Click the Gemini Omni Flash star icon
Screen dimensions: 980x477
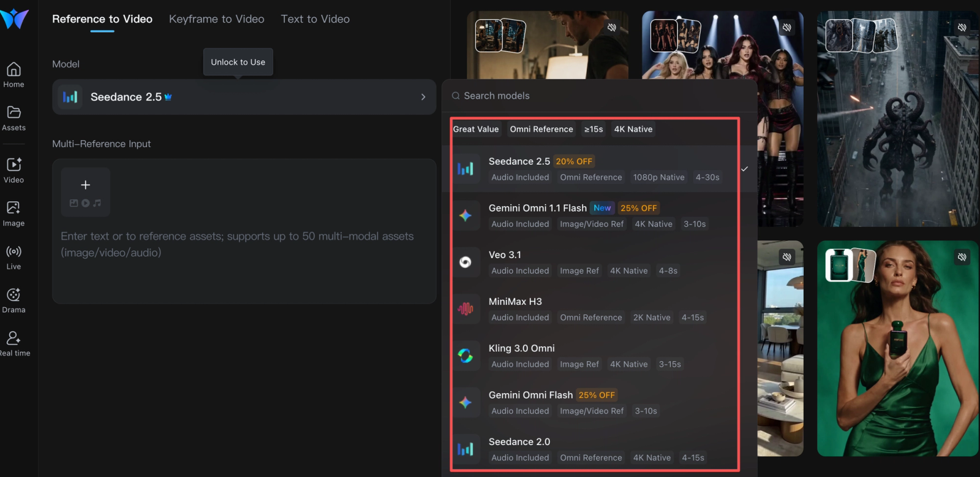pyautogui.click(x=466, y=403)
